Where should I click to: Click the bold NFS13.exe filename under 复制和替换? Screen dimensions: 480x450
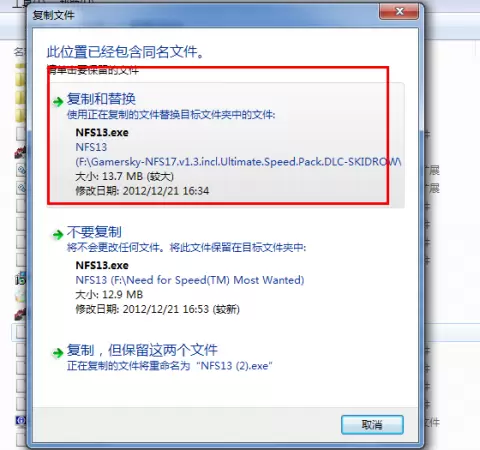[102, 132]
